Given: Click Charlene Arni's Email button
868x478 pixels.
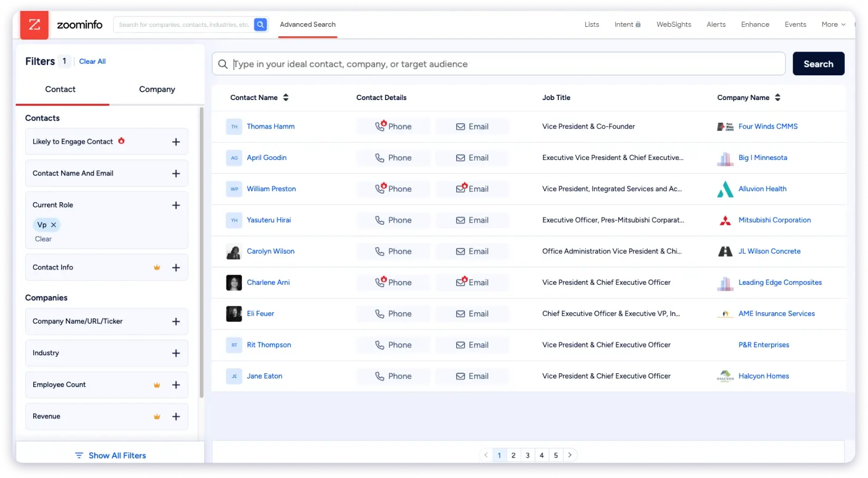Looking at the screenshot, I should [x=472, y=283].
